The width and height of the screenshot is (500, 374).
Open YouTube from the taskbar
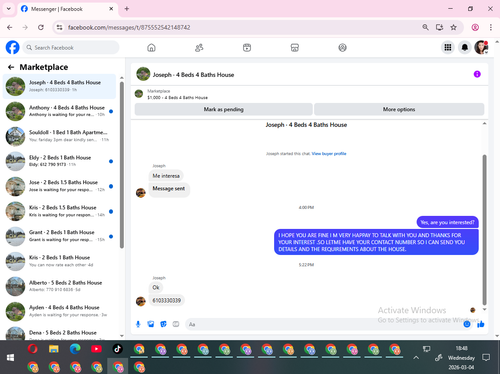pos(96,349)
